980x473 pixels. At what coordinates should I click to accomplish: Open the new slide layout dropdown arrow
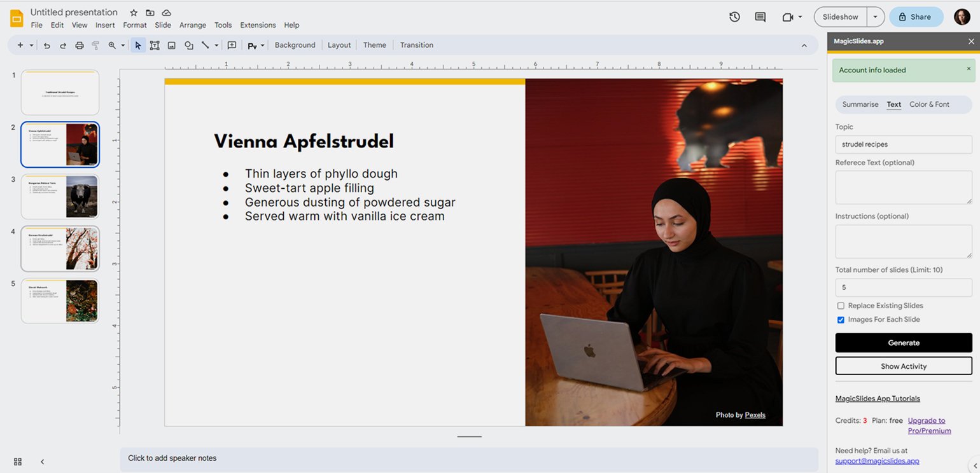(31, 45)
